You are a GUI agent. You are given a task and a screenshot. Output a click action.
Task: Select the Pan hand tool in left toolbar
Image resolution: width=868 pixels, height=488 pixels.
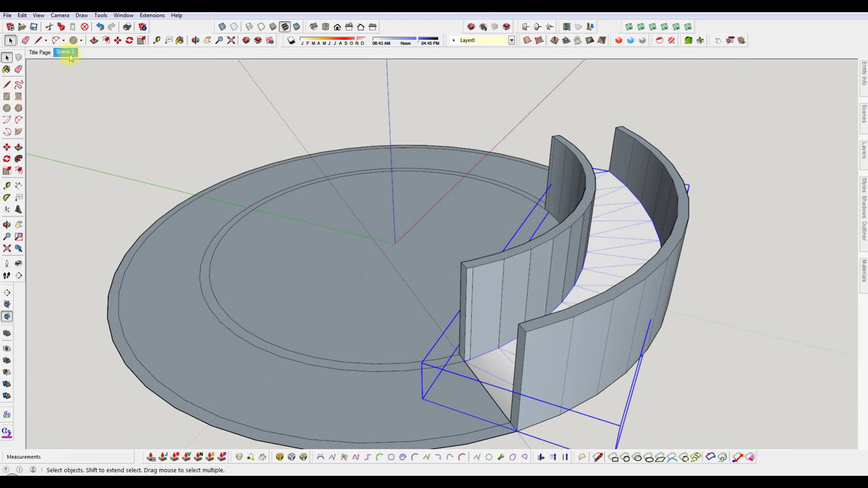tap(18, 224)
